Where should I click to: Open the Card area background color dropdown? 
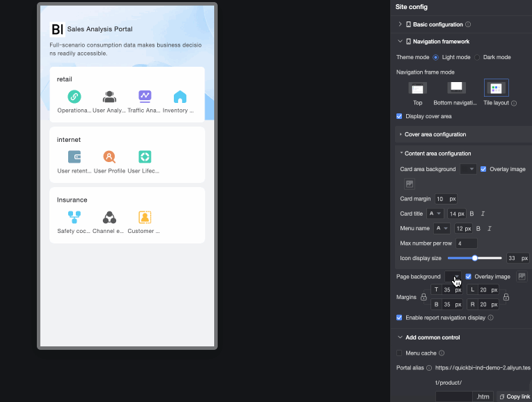coord(468,169)
